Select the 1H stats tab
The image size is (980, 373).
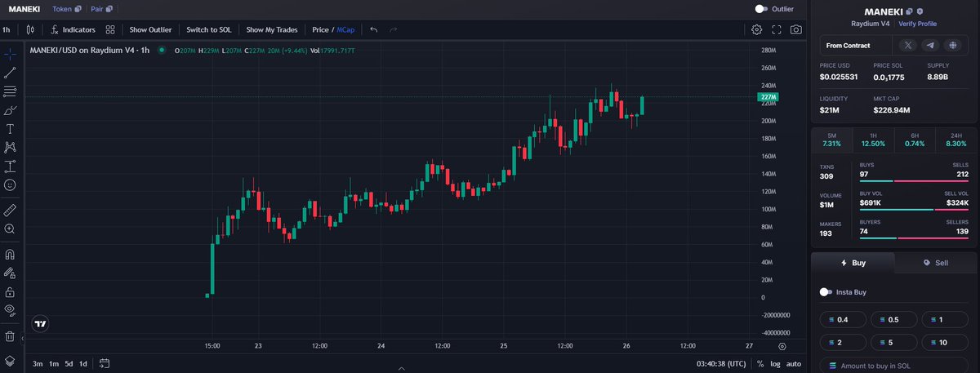873,139
